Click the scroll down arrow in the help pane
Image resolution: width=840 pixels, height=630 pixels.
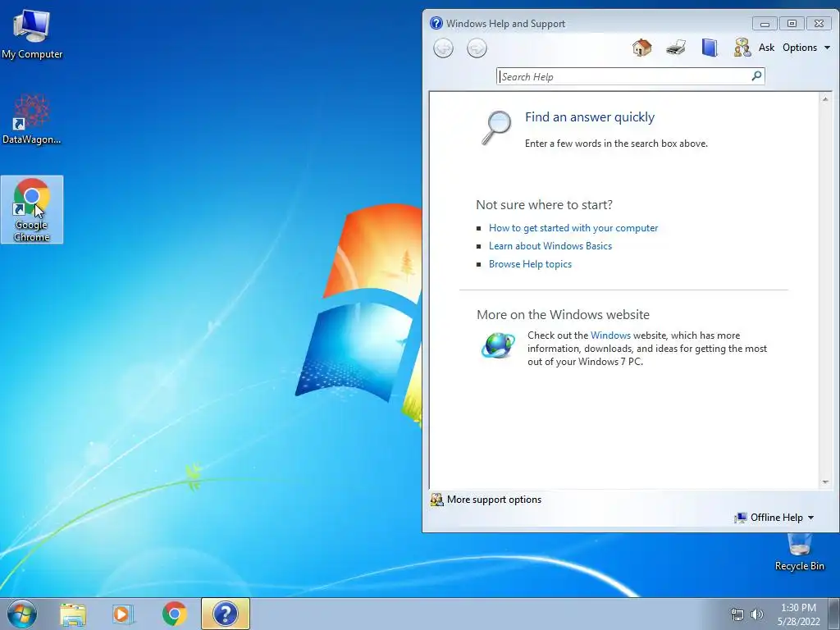click(825, 482)
